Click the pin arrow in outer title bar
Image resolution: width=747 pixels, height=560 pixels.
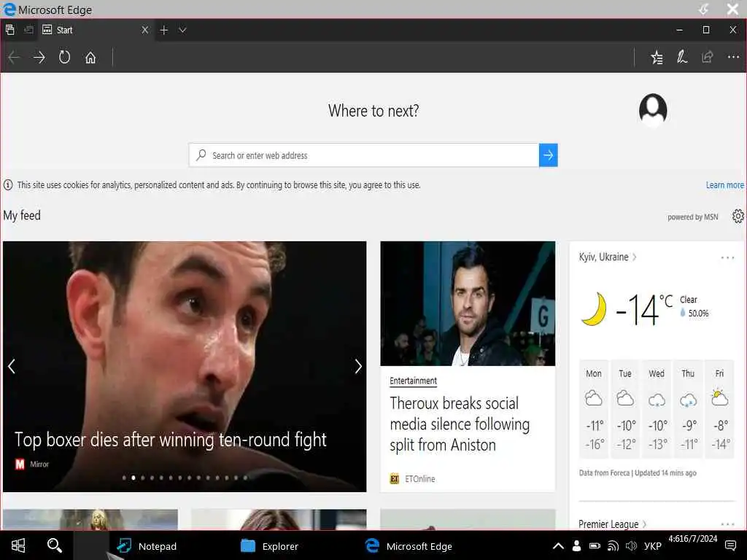tap(704, 9)
